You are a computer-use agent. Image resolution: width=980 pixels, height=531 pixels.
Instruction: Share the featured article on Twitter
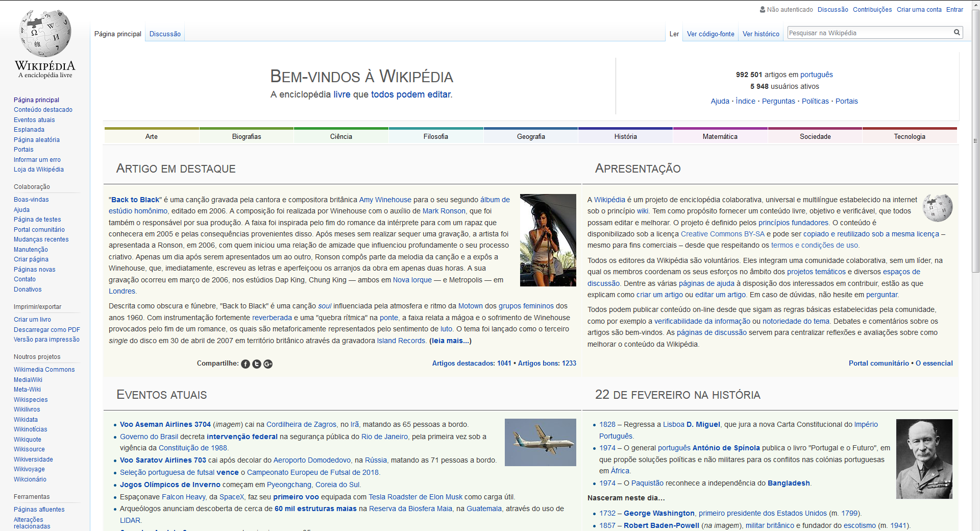(257, 364)
